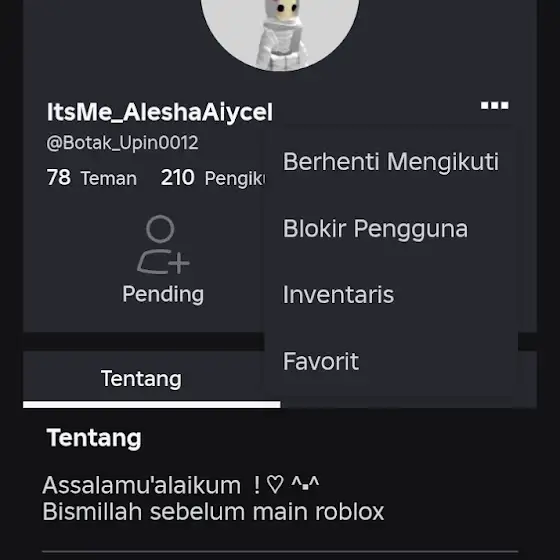Click the Bismillah sebelum main roblox text
Image resolution: width=560 pixels, height=560 pixels.
(213, 511)
